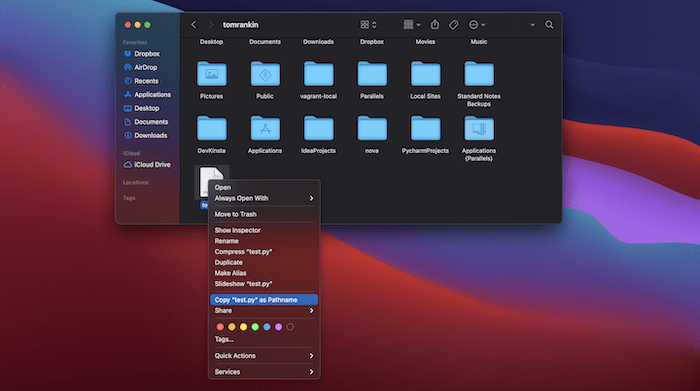
Task: Apply the purple tag color
Action: tap(278, 327)
